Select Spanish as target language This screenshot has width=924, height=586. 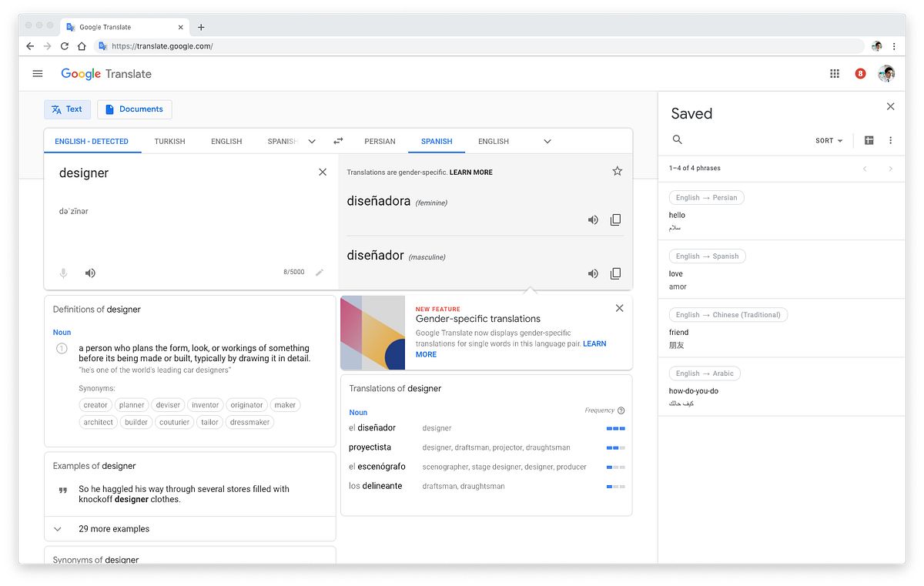437,142
